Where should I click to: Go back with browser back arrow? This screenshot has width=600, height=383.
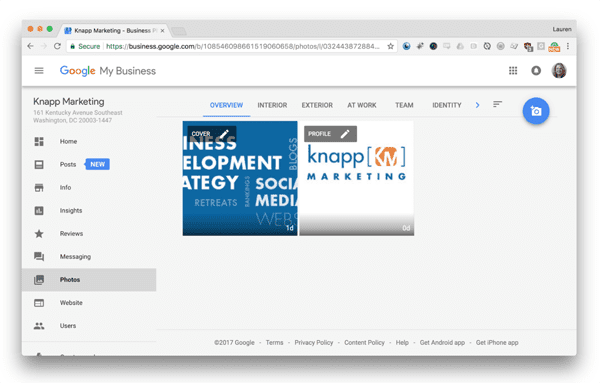31,46
